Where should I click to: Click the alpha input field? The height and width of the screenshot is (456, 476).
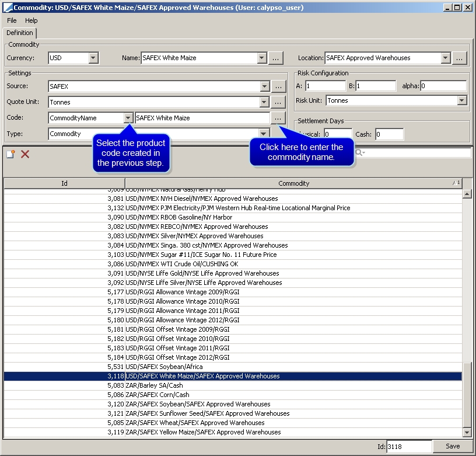443,86
